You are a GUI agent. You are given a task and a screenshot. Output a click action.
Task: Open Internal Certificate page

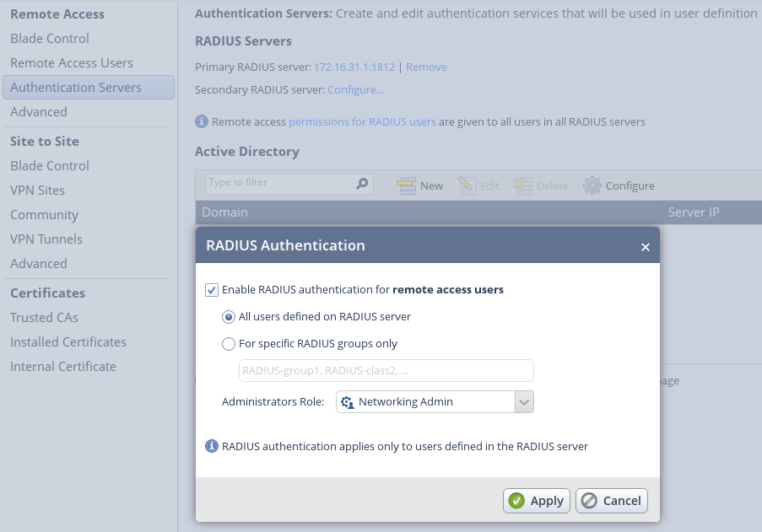point(63,367)
